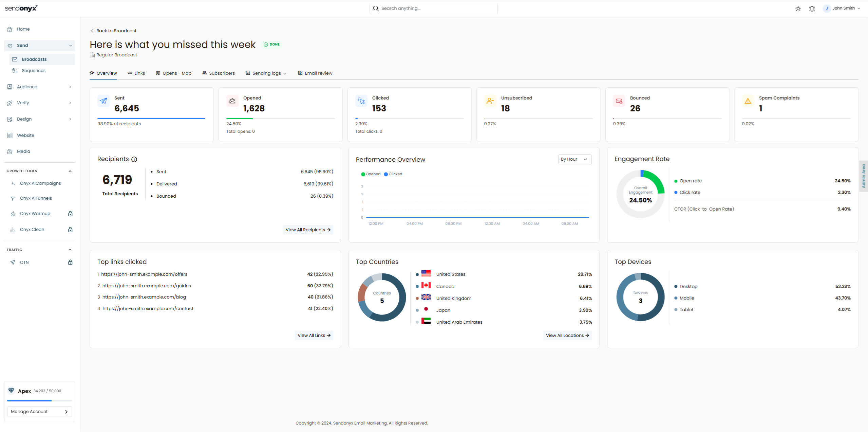
Task: Toggle the Opened series in chart legend
Action: pos(371,174)
